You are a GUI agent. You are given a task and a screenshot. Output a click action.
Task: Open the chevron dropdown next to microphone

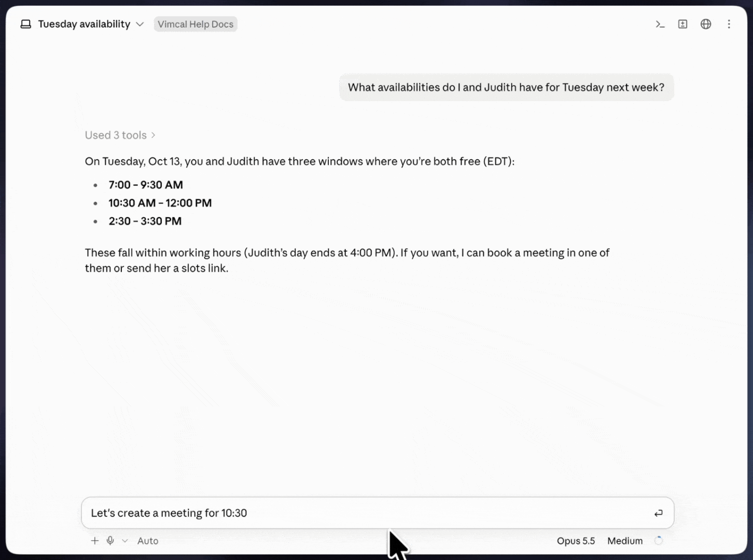pos(125,541)
